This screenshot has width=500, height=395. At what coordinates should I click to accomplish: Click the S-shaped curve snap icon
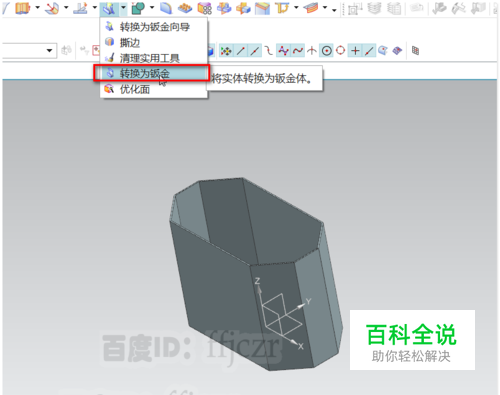point(269,51)
